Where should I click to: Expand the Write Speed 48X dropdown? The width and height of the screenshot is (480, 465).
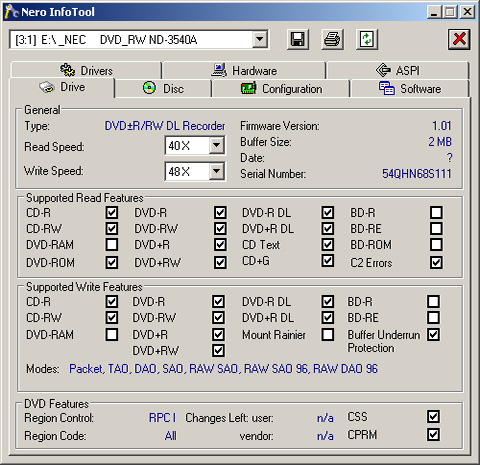click(x=217, y=171)
